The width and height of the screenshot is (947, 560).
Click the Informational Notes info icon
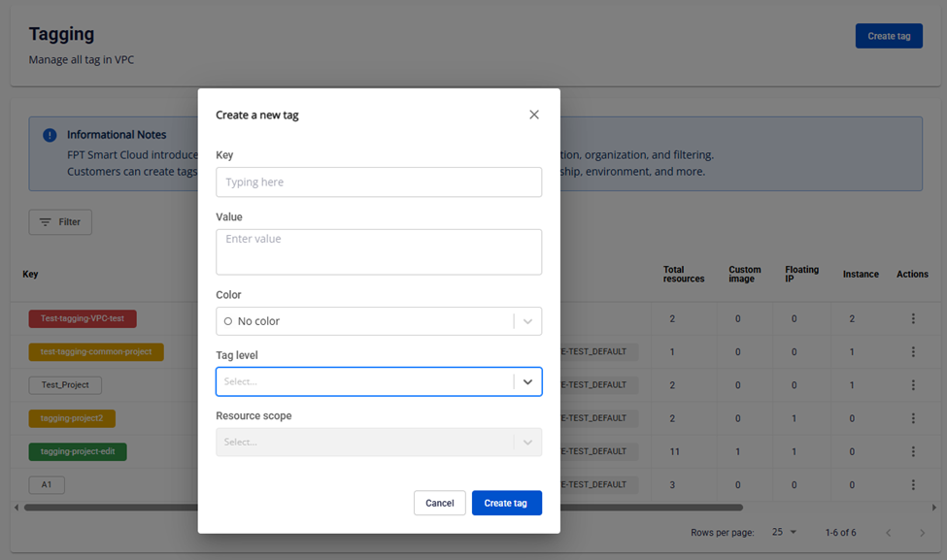point(50,135)
